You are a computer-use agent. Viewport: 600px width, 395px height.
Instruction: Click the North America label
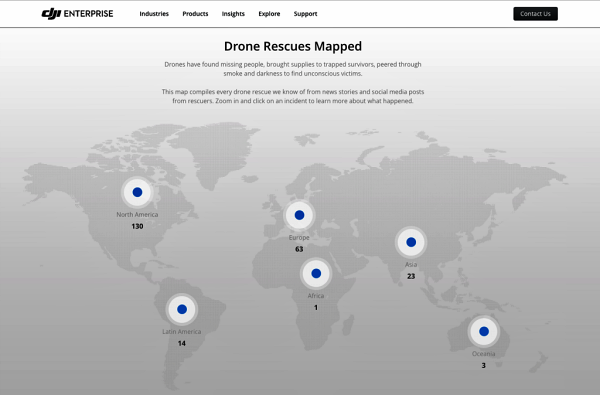tap(137, 215)
